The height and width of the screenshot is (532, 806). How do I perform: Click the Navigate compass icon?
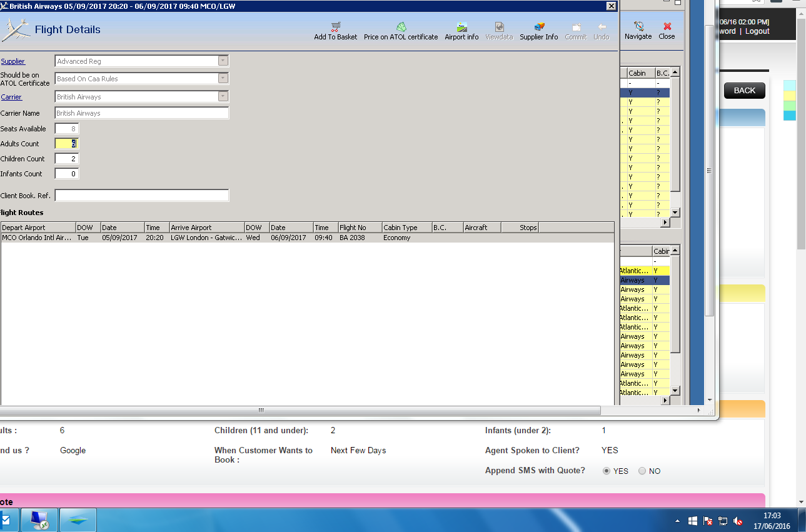click(638, 26)
